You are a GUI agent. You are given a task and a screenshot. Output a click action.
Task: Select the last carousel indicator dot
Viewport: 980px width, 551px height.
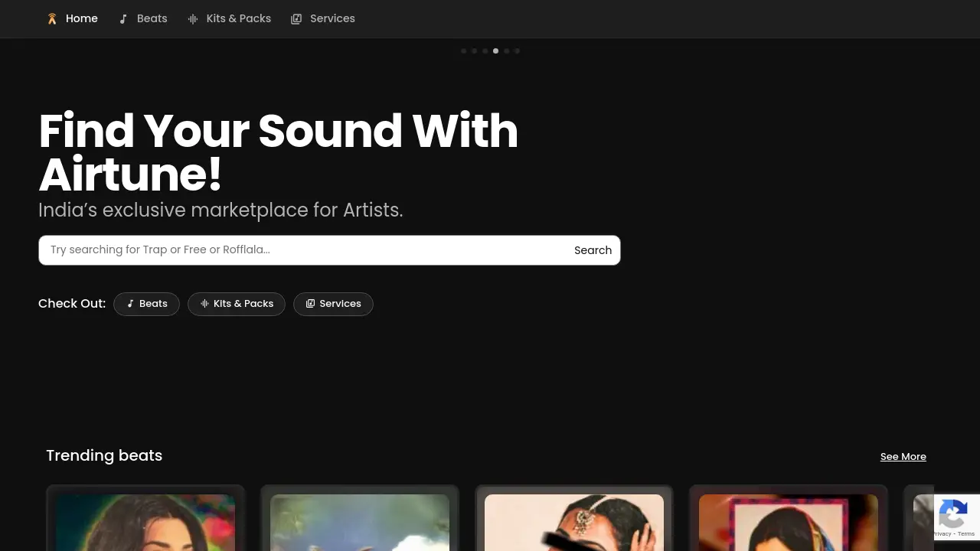pyautogui.click(x=517, y=51)
